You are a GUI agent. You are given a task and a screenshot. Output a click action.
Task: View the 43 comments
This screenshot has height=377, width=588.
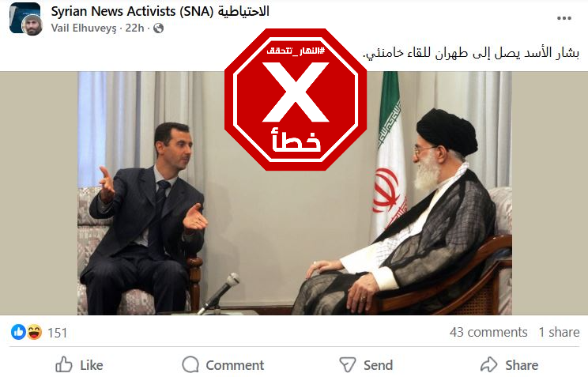click(x=488, y=332)
